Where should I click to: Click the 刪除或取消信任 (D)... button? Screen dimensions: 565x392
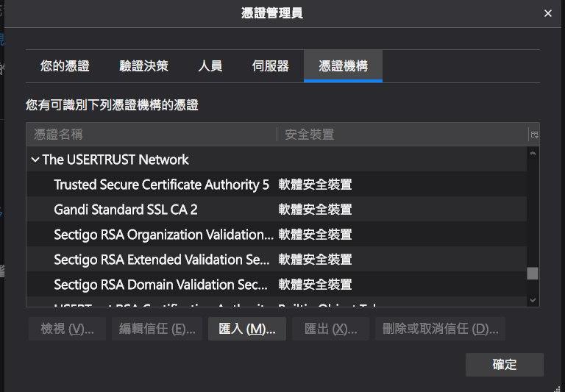pyautogui.click(x=441, y=329)
